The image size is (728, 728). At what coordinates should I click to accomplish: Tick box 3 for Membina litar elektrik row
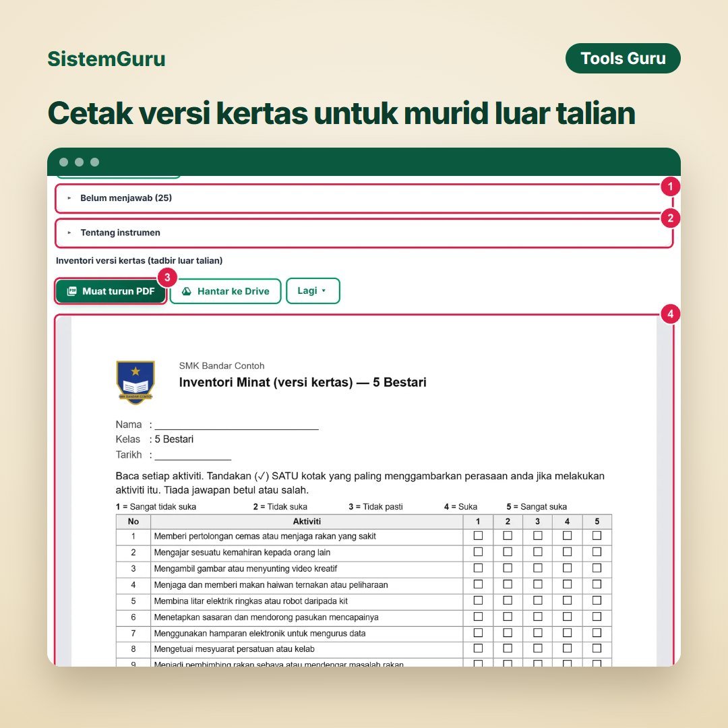click(538, 601)
